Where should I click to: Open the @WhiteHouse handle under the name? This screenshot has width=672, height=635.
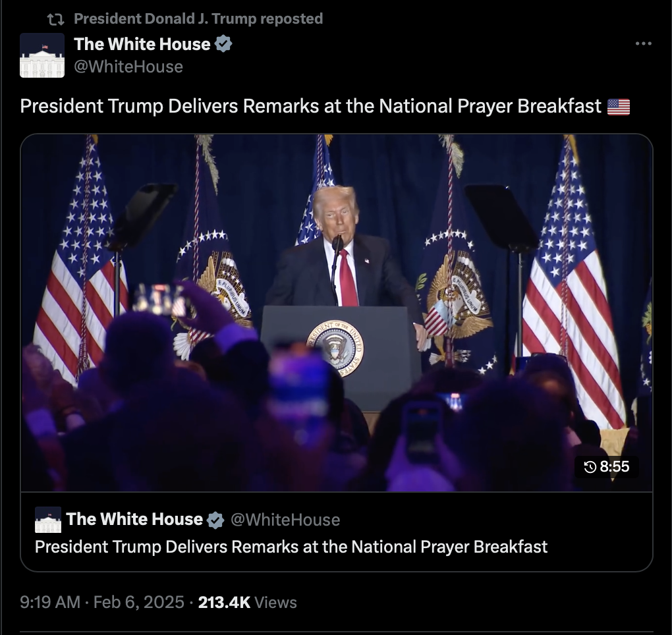pos(128,67)
